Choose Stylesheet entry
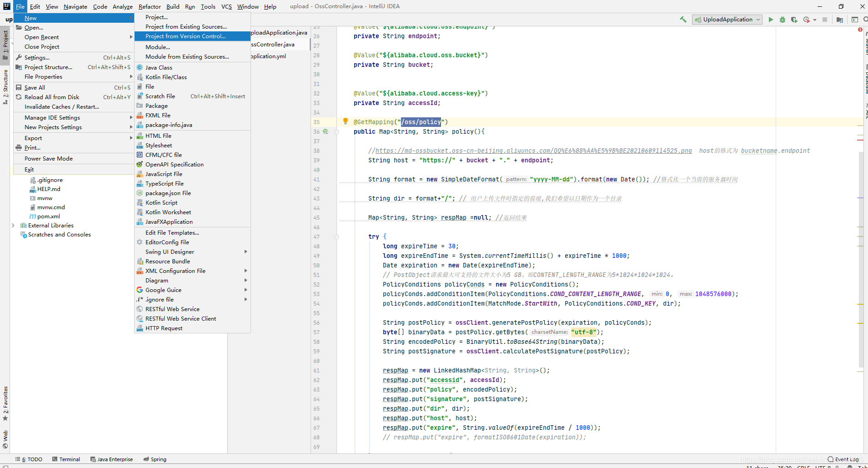Screen dimensions: 868x468 193,145
